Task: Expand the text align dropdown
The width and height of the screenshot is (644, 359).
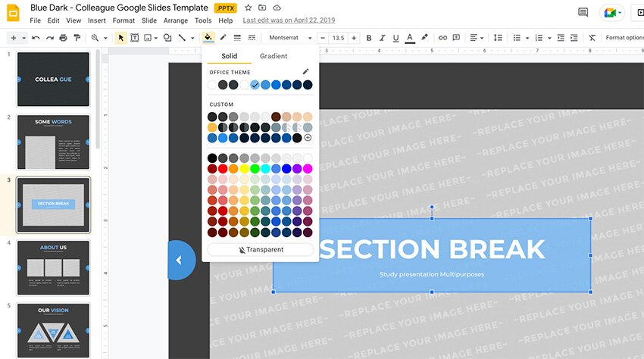Action: [477, 37]
